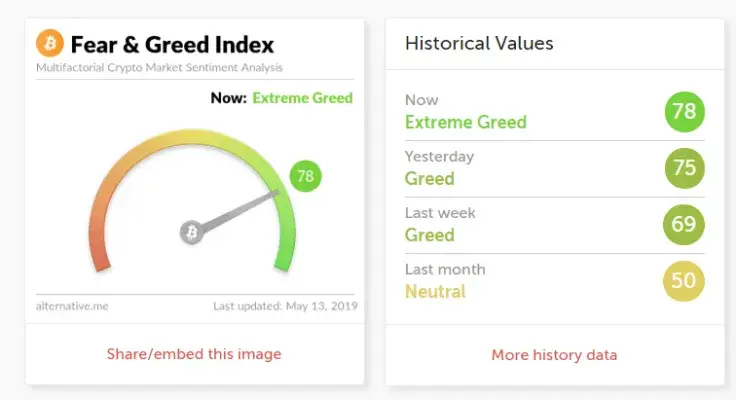Image resolution: width=736 pixels, height=400 pixels.
Task: Click the orange Bitcoin logo icon
Action: pyautogui.click(x=49, y=44)
